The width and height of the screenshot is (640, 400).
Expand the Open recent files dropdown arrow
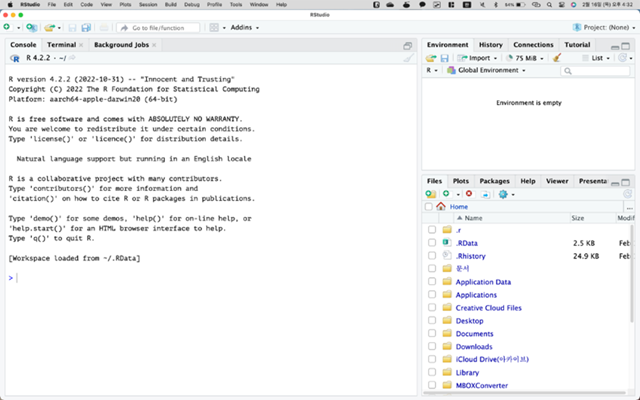[x=59, y=28]
